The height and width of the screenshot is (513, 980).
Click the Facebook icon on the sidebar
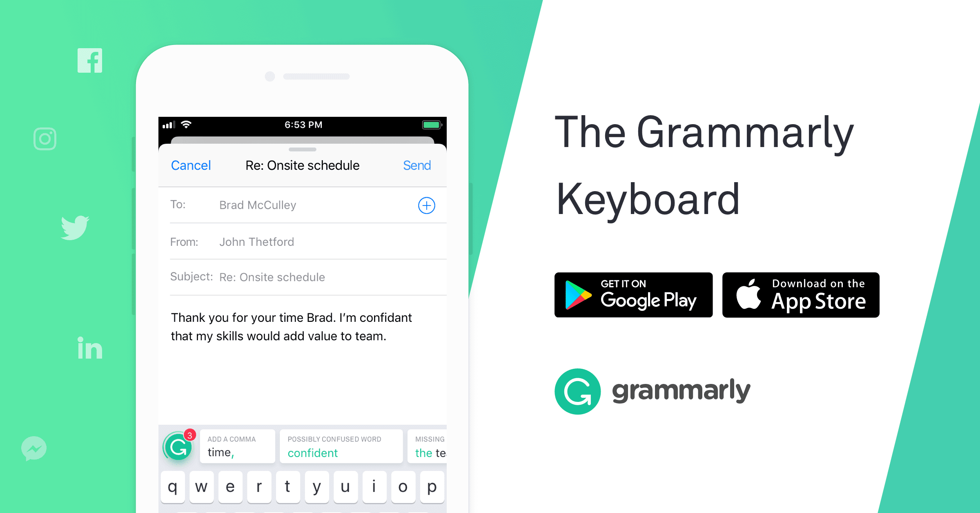pos(91,61)
